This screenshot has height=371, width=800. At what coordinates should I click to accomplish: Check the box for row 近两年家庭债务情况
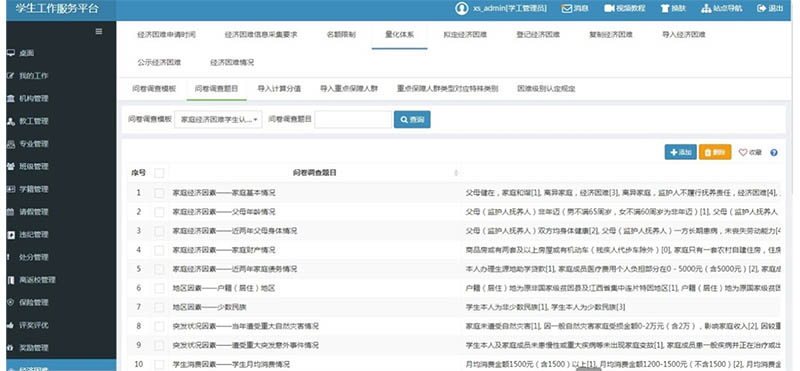click(x=159, y=269)
